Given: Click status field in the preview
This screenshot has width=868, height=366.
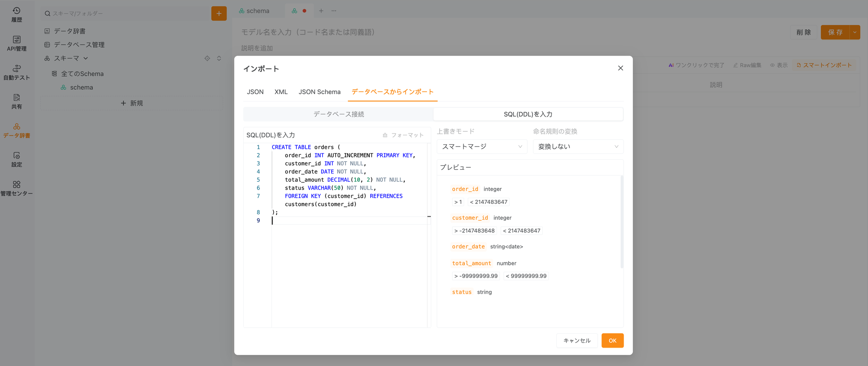Looking at the screenshot, I should pyautogui.click(x=462, y=292).
